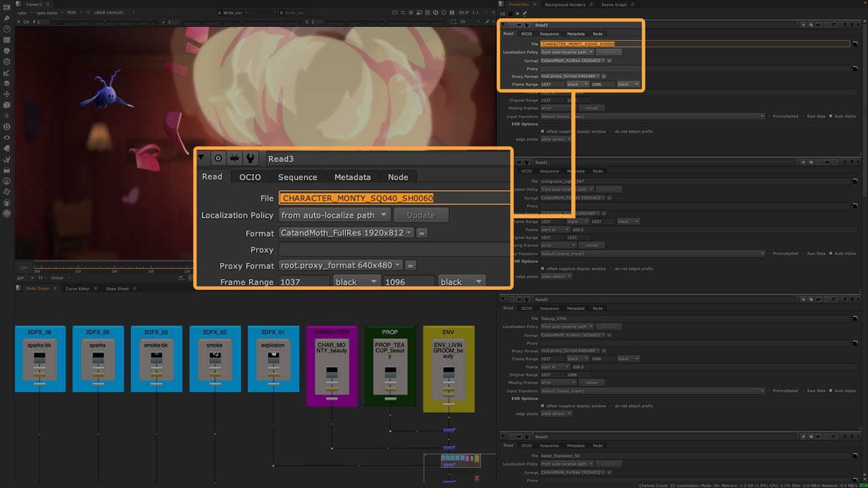Open the Localization Policy dropdown in Read3
The width and height of the screenshot is (868, 488).
pyautogui.click(x=334, y=215)
